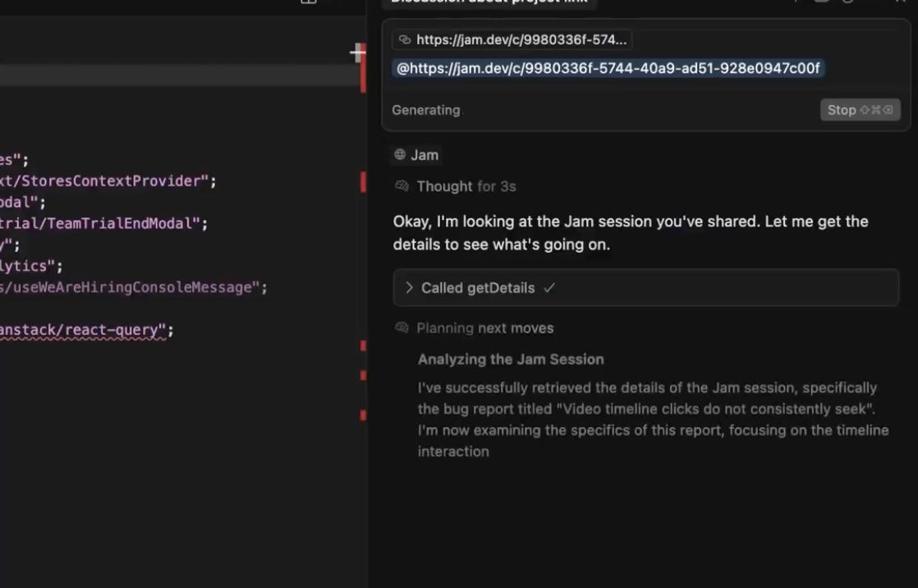Click the code line ending StoresContextProvider
918x588 pixels.
(108, 181)
